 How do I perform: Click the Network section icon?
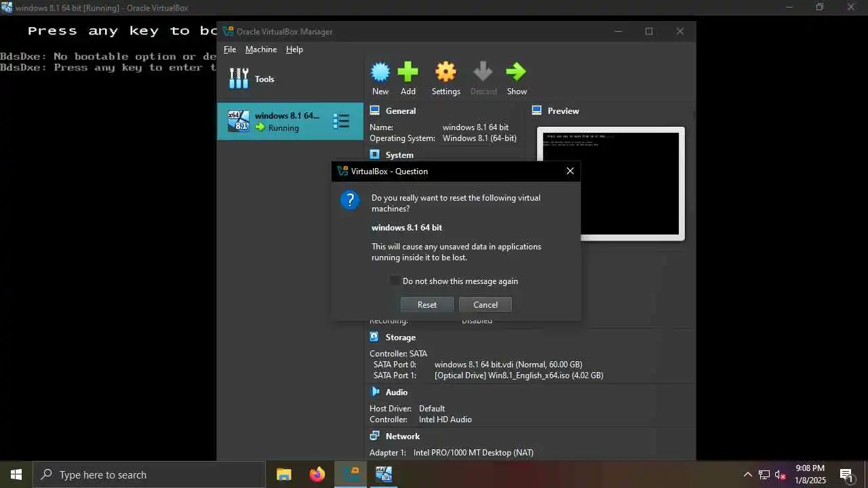click(375, 436)
